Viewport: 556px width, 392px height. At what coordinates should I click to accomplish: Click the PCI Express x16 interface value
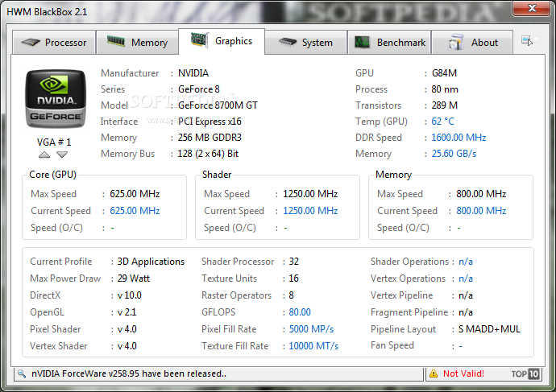[210, 122]
